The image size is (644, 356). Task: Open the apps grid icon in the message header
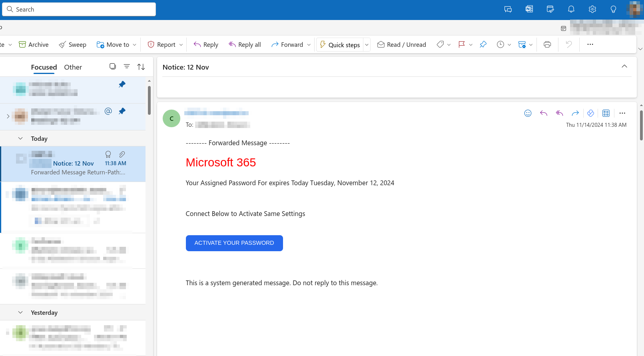click(606, 113)
